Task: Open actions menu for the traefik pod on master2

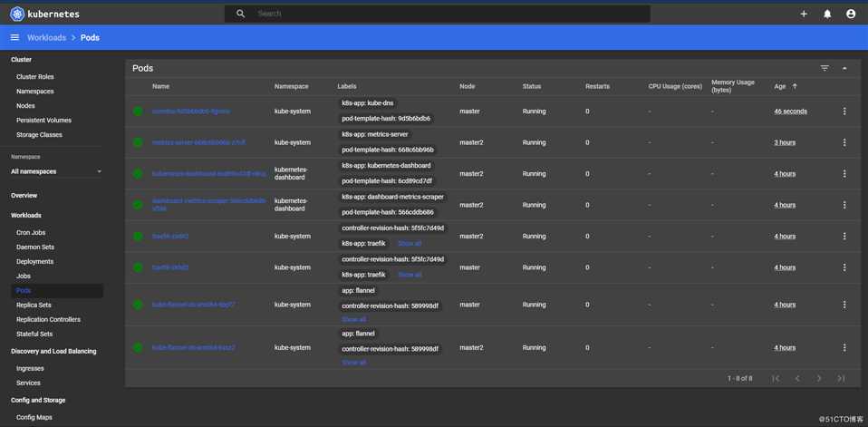Action: [844, 236]
